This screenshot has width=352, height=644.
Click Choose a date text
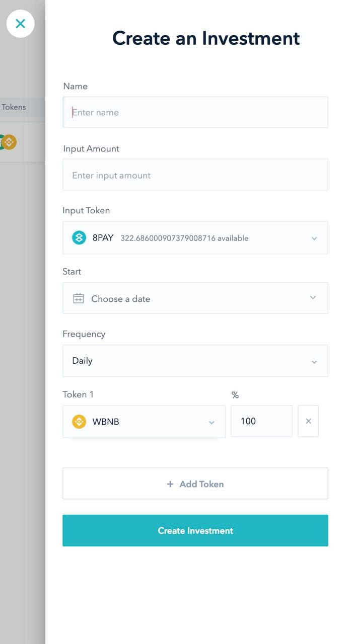(121, 299)
